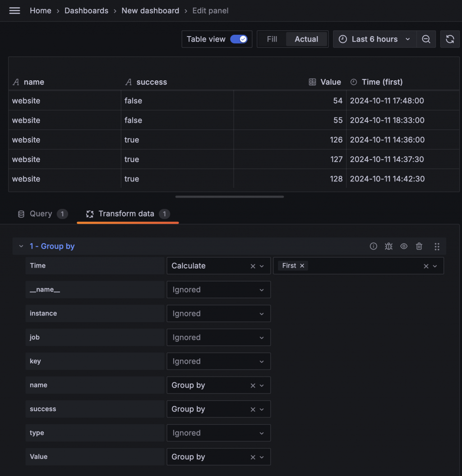
Task: Remove the First calculation tag
Action: pyautogui.click(x=302, y=266)
